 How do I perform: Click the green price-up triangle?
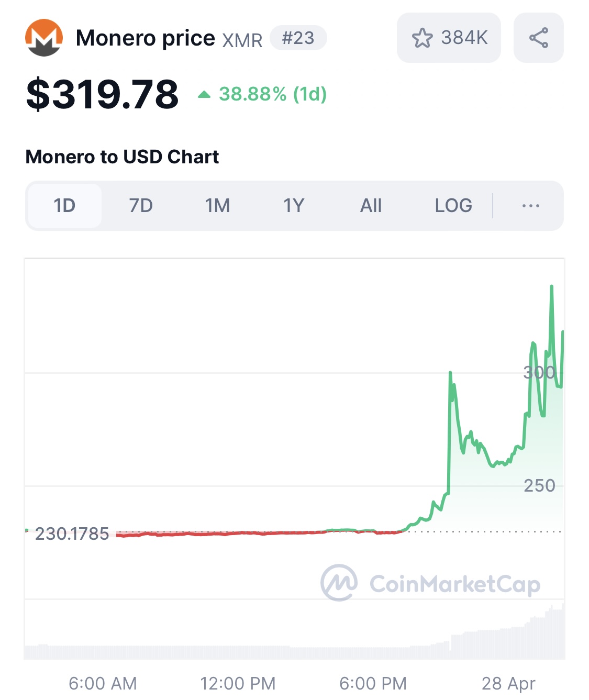[204, 94]
